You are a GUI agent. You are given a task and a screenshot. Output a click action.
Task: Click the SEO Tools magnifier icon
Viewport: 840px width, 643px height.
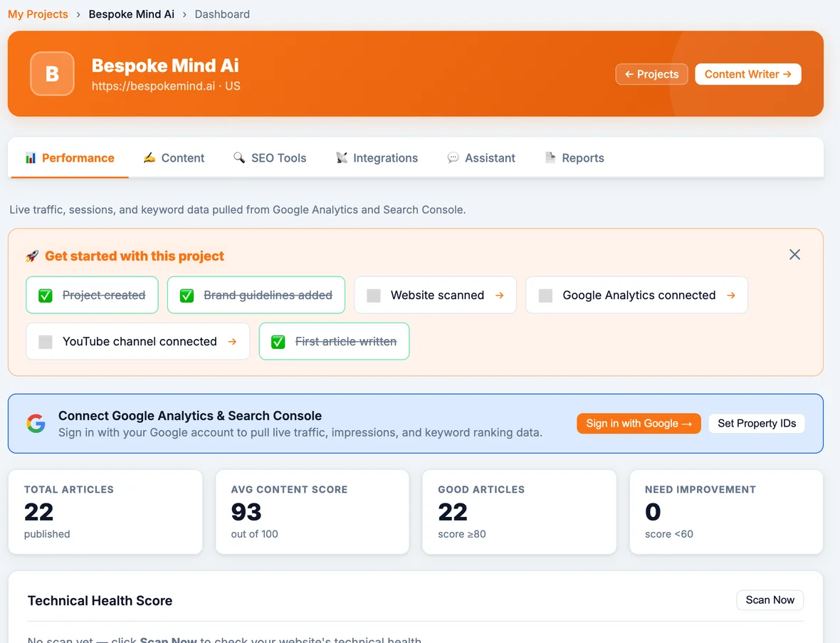point(239,157)
